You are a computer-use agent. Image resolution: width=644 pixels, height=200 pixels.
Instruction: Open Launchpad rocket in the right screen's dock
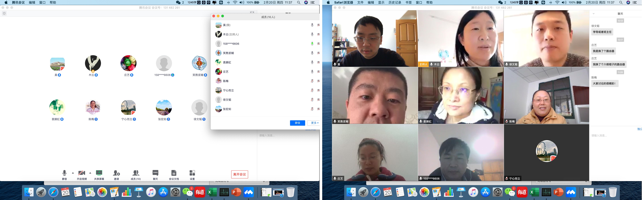point(363,192)
